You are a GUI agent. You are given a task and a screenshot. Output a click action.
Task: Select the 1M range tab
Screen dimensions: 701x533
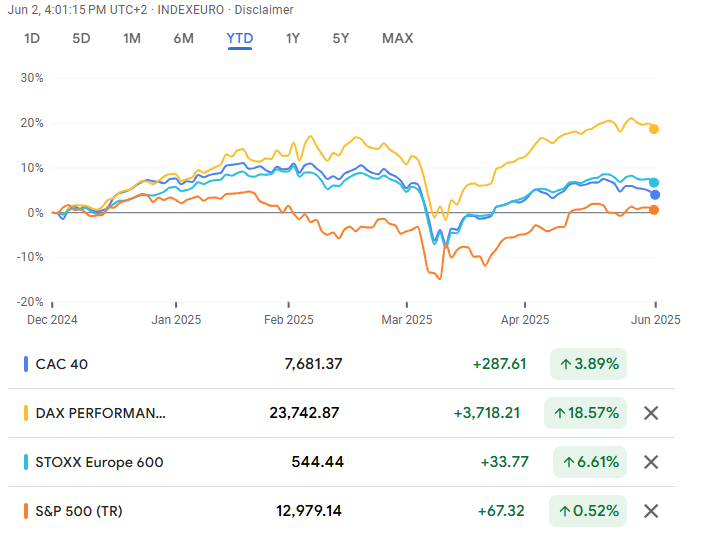[x=132, y=38]
